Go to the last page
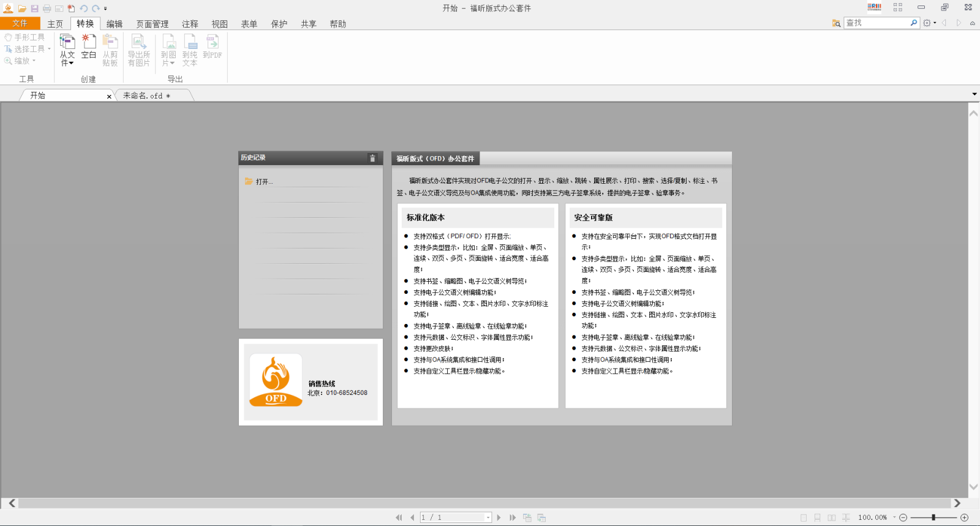Screen dimensions: 980x526 tap(513, 517)
